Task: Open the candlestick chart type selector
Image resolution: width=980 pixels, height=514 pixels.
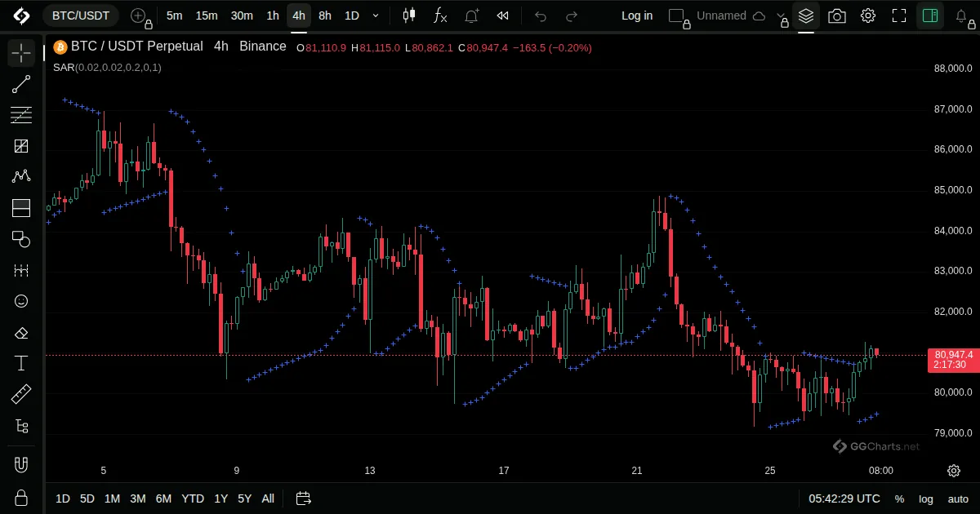Action: 409,16
